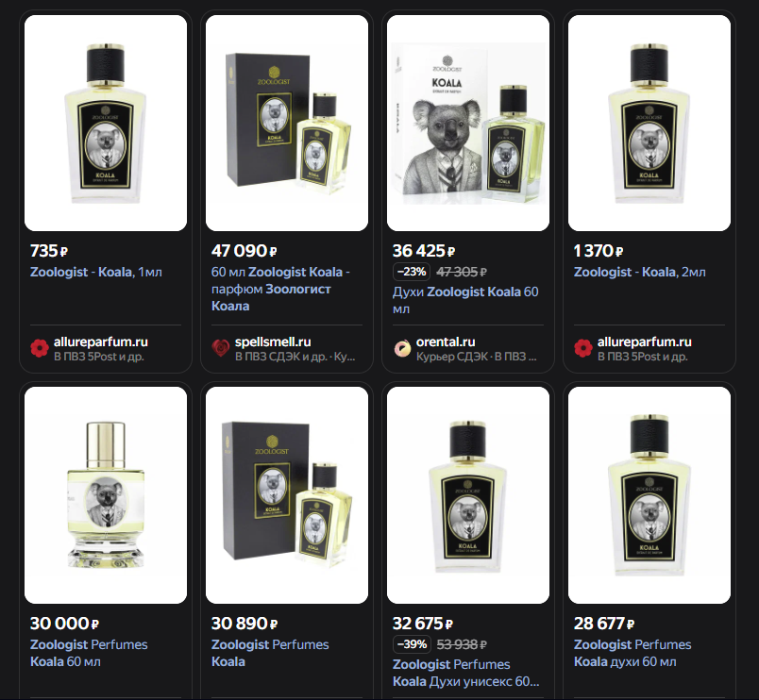Click the −23% discount badge

pyautogui.click(x=412, y=272)
